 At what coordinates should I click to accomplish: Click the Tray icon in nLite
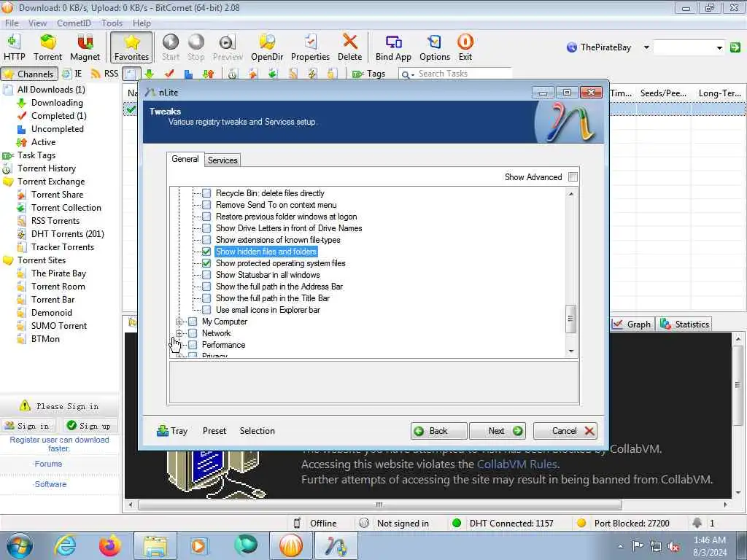tap(172, 431)
